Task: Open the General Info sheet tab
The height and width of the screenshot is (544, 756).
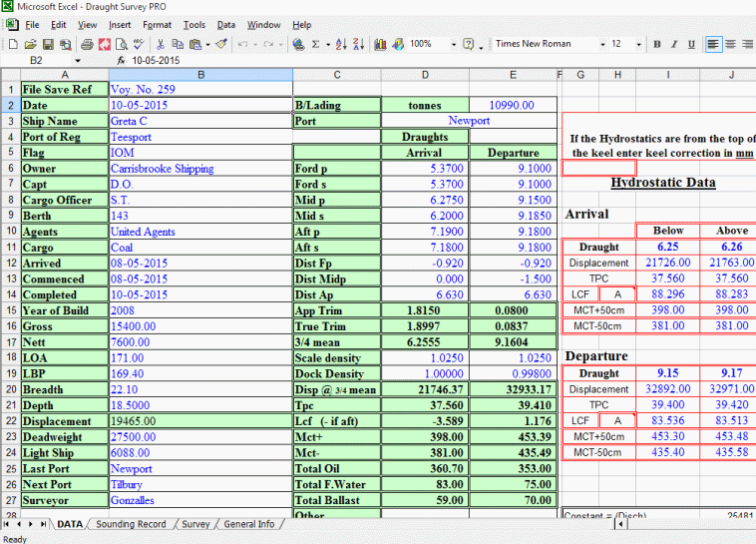Action: click(249, 524)
